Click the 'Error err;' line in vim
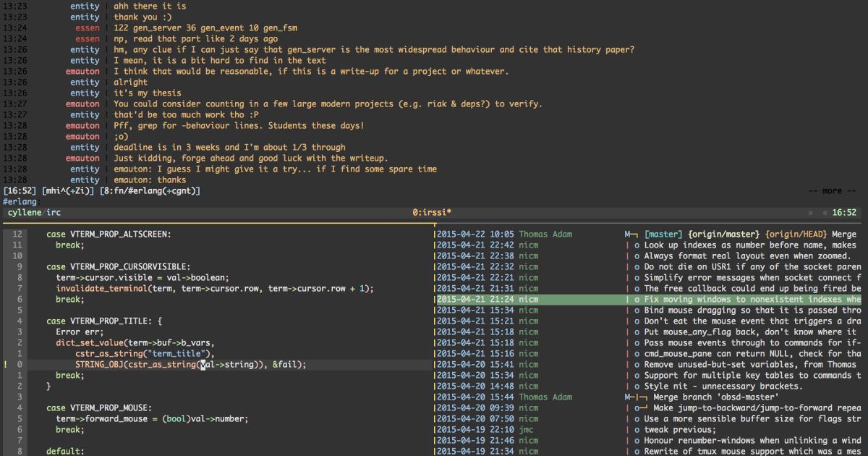The height and width of the screenshot is (456, 868). (80, 332)
